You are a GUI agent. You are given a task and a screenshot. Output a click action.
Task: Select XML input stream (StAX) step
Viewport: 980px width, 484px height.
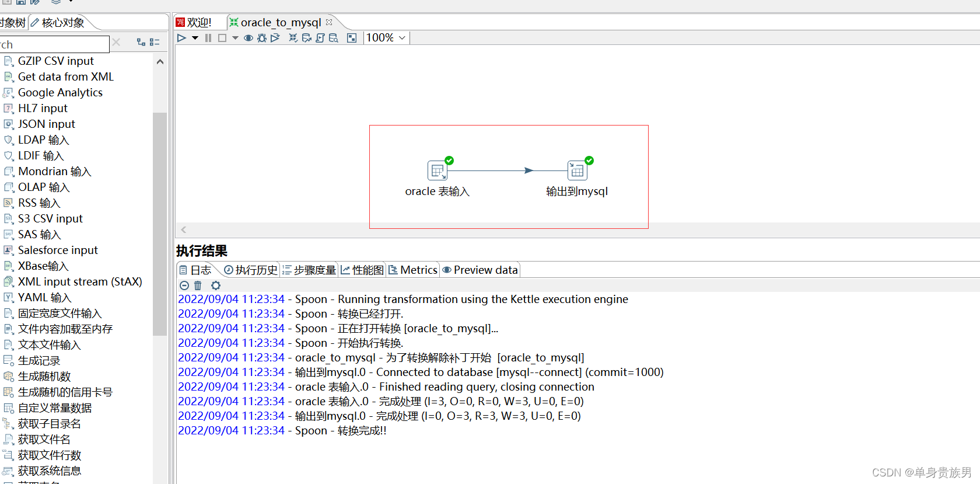pos(80,281)
